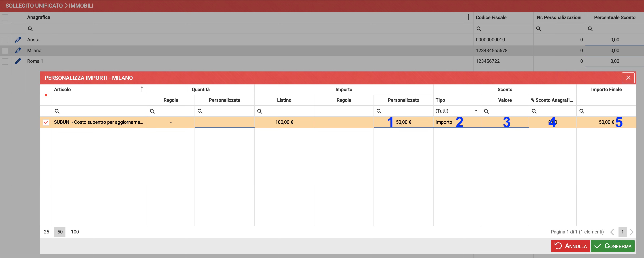Go to next page with right chevron

coord(632,232)
